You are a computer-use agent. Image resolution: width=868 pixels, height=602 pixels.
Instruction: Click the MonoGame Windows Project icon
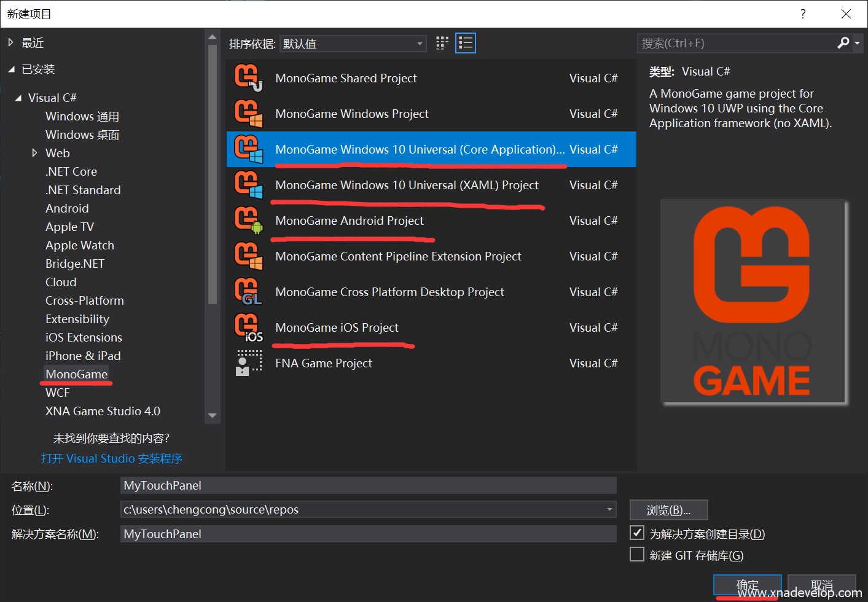tap(248, 114)
